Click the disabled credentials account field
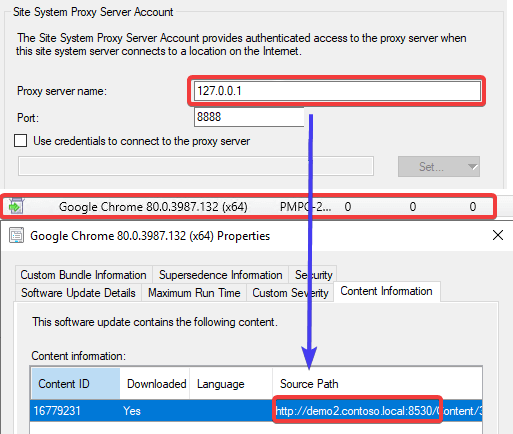Viewport: 513px width, 434px height. tap(196, 166)
